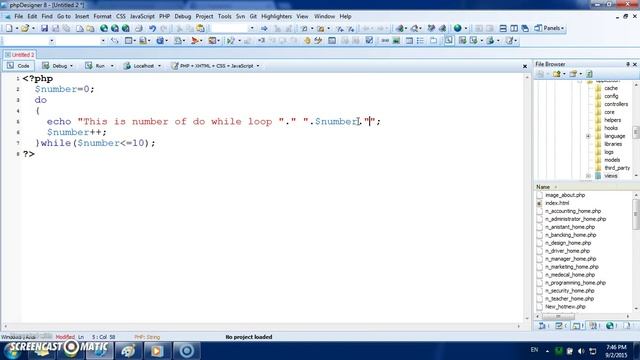Select the third_party folder
This screenshot has height=360, width=640.
pos(617,168)
